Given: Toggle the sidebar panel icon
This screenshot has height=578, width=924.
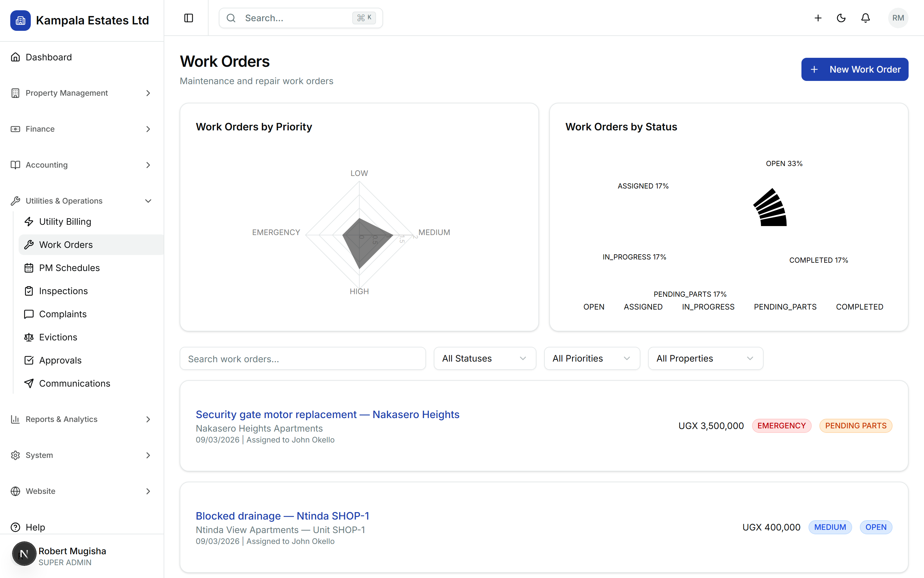Looking at the screenshot, I should tap(189, 18).
